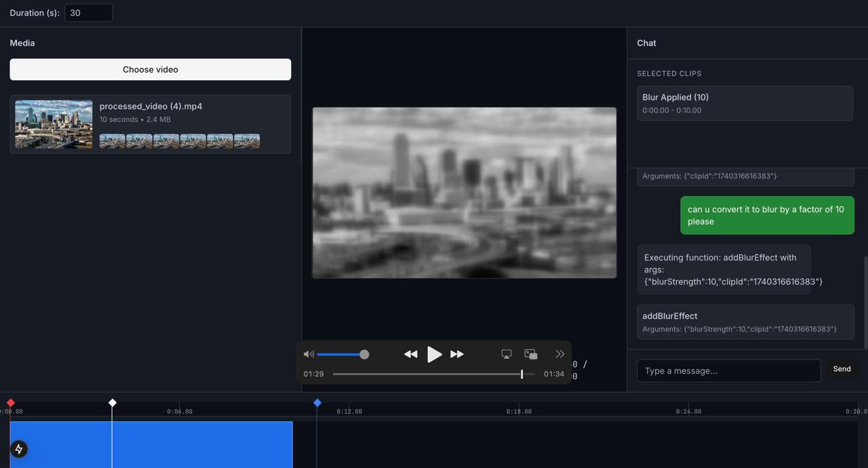Screen dimensions: 868x468
Task: Click the 0:12.00 timeline ruler label
Action: (349, 412)
